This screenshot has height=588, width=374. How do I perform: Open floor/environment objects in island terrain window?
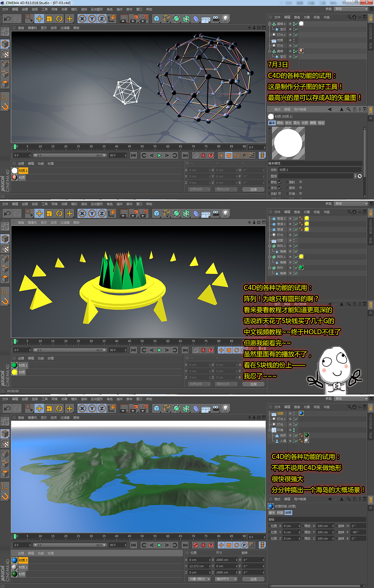click(x=206, y=408)
